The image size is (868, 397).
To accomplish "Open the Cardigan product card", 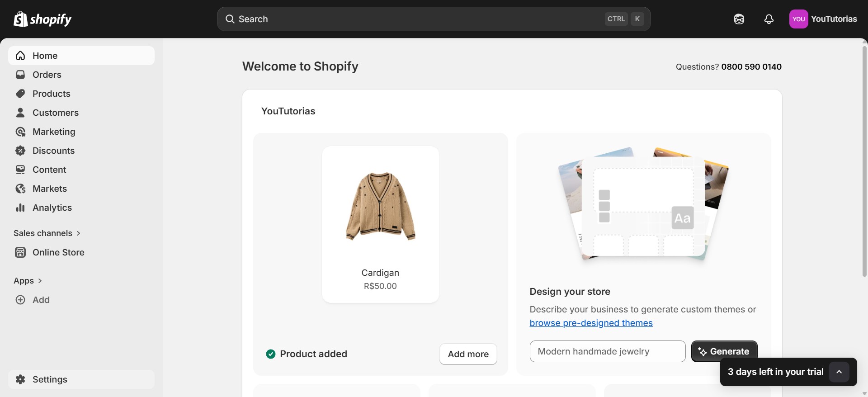I will click(380, 224).
